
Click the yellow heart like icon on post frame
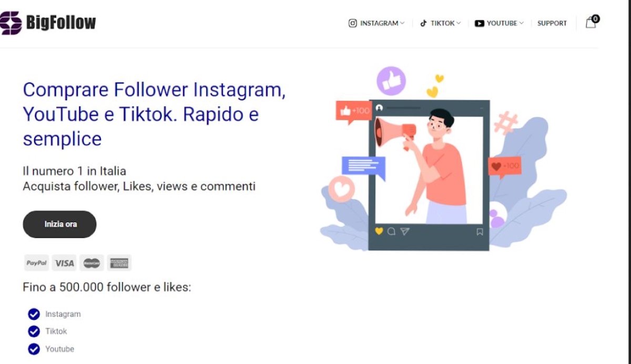click(379, 231)
